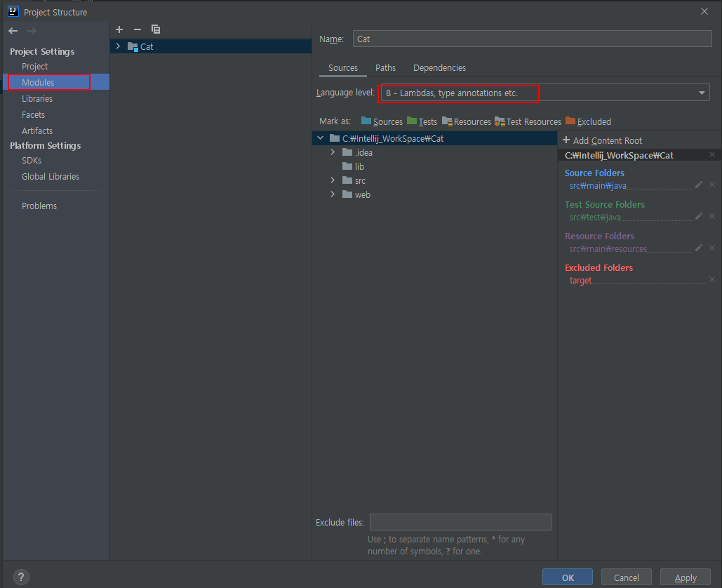Unmark the excluded target folder
This screenshot has width=722, height=588.
(x=712, y=279)
